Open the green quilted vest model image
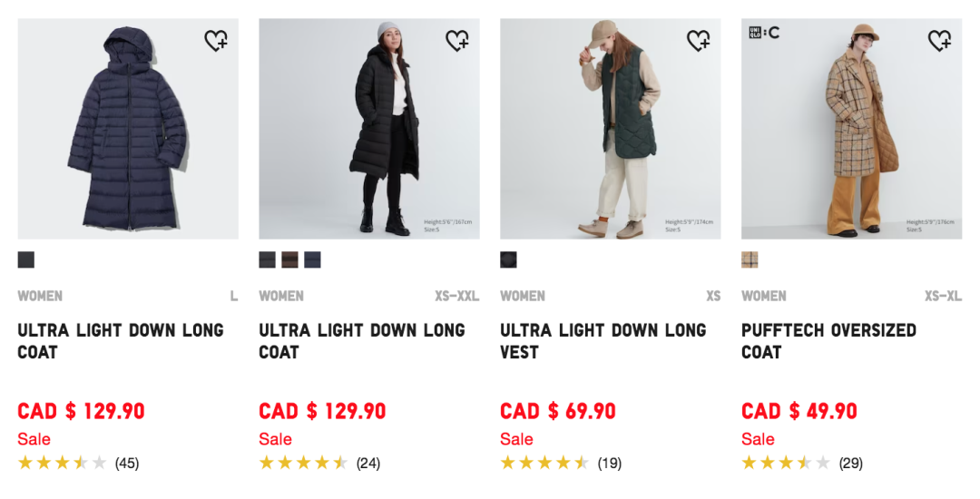This screenshot has width=980, height=499. tap(610, 129)
